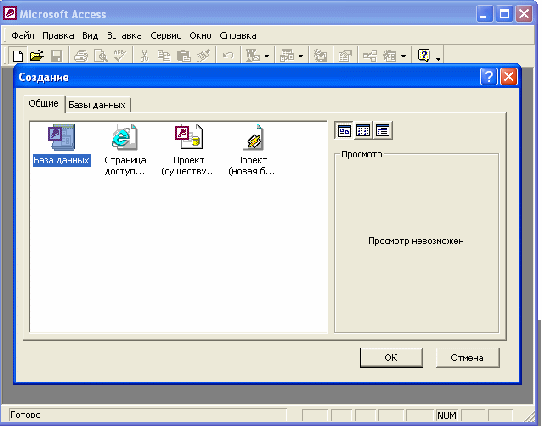Viewport: 542px width, 427px height.
Task: Switch to List view button
Action: coord(363,131)
